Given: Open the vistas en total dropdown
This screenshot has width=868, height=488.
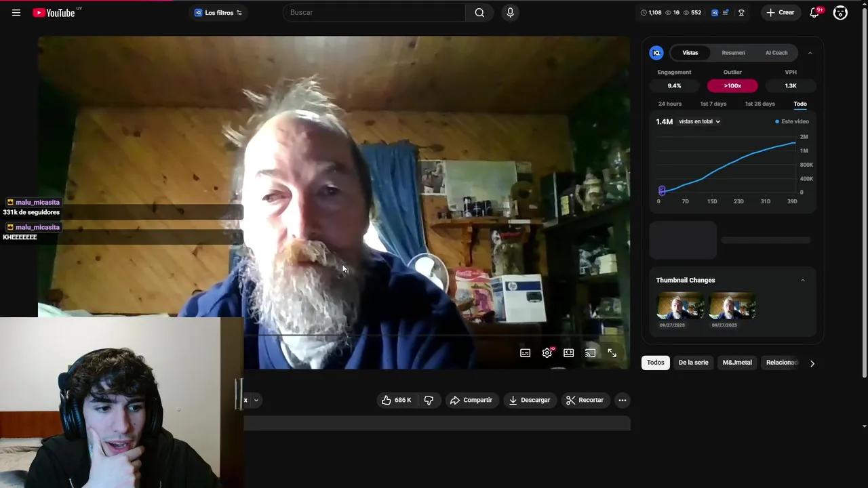Looking at the screenshot, I should [699, 121].
